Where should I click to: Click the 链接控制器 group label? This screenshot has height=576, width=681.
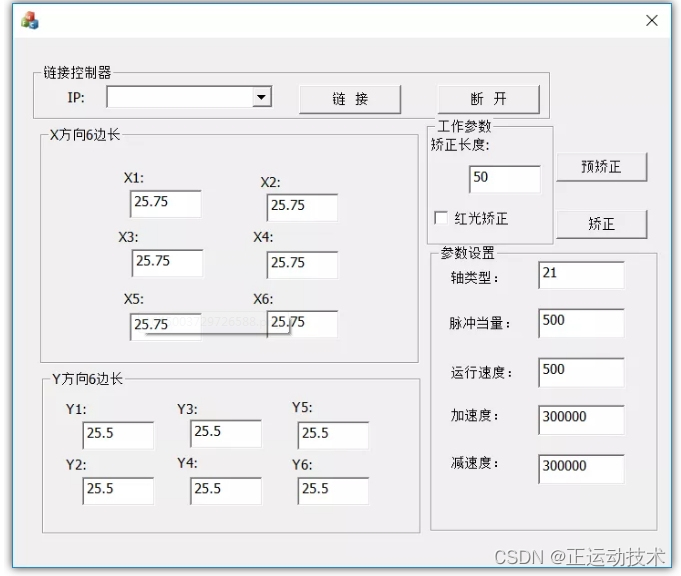point(77,73)
